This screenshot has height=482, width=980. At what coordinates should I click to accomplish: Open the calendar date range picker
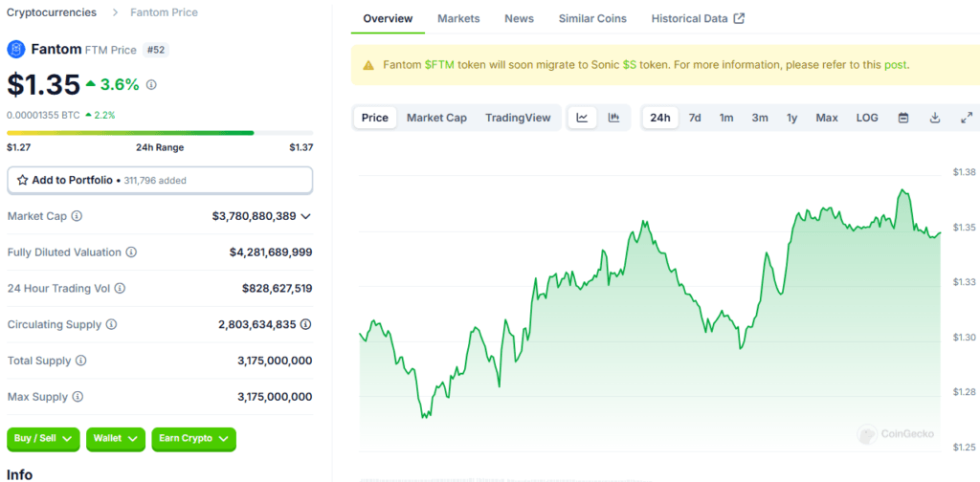point(903,118)
